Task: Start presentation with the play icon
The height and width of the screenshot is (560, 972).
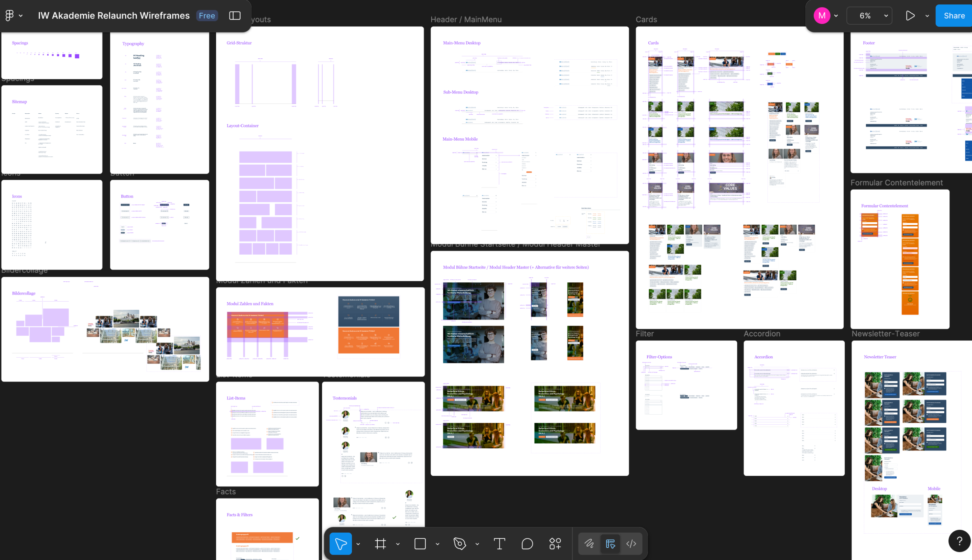Action: (x=910, y=16)
